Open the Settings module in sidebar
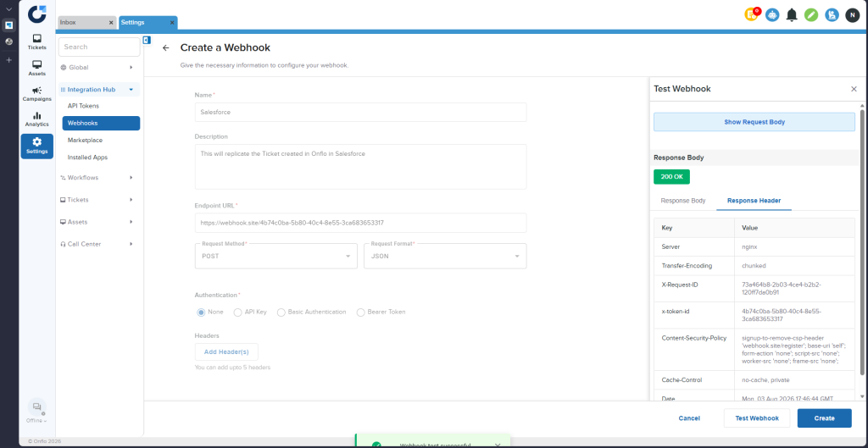The height and width of the screenshot is (448, 868). [x=37, y=146]
